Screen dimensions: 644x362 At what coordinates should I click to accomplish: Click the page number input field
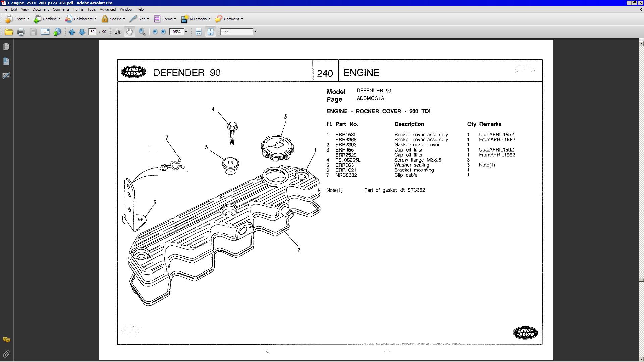click(x=93, y=32)
